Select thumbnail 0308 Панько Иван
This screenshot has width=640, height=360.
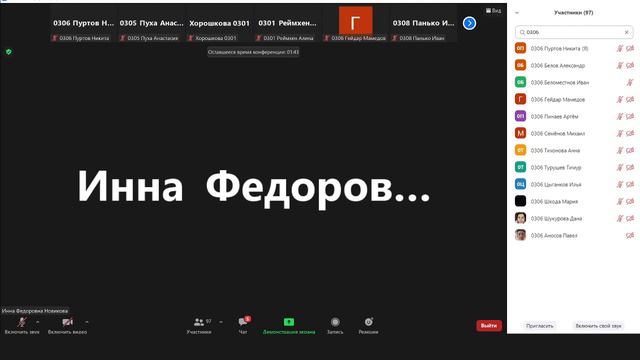point(423,24)
